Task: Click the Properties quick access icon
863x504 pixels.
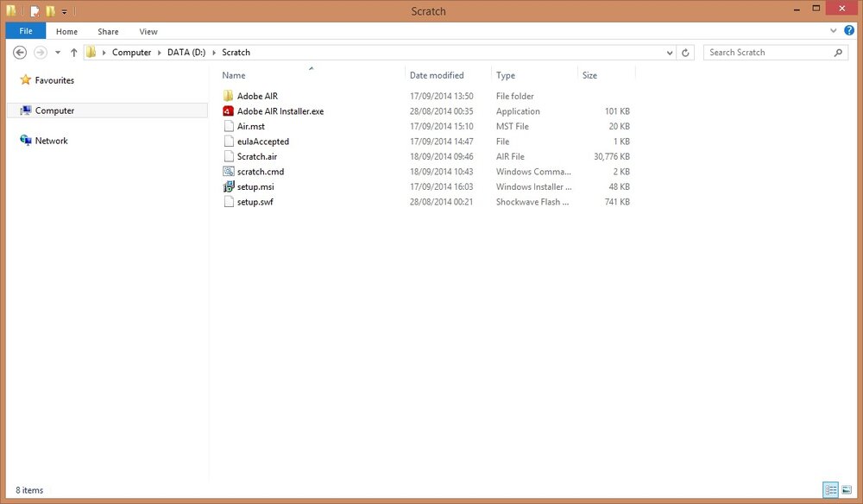Action: pyautogui.click(x=35, y=10)
